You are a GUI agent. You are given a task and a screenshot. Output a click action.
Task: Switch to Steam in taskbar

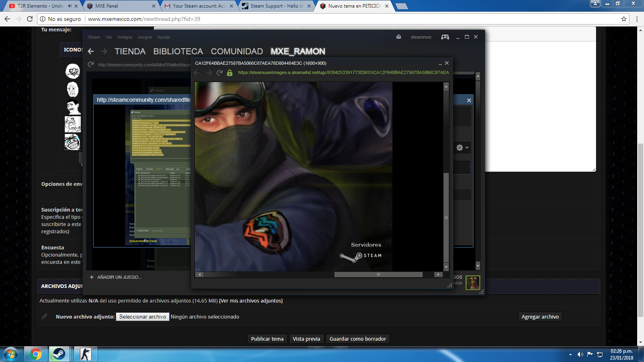pos(60,354)
